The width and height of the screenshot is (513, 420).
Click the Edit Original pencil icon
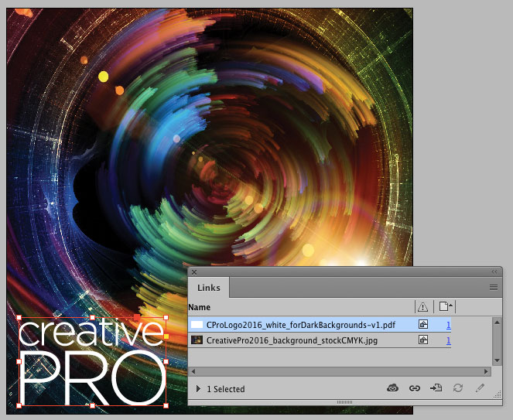pos(480,388)
